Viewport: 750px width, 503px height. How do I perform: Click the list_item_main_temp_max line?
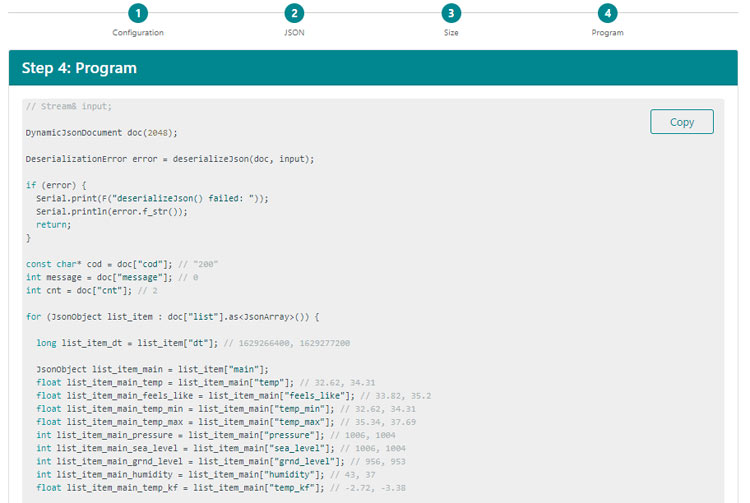pyautogui.click(x=226, y=422)
